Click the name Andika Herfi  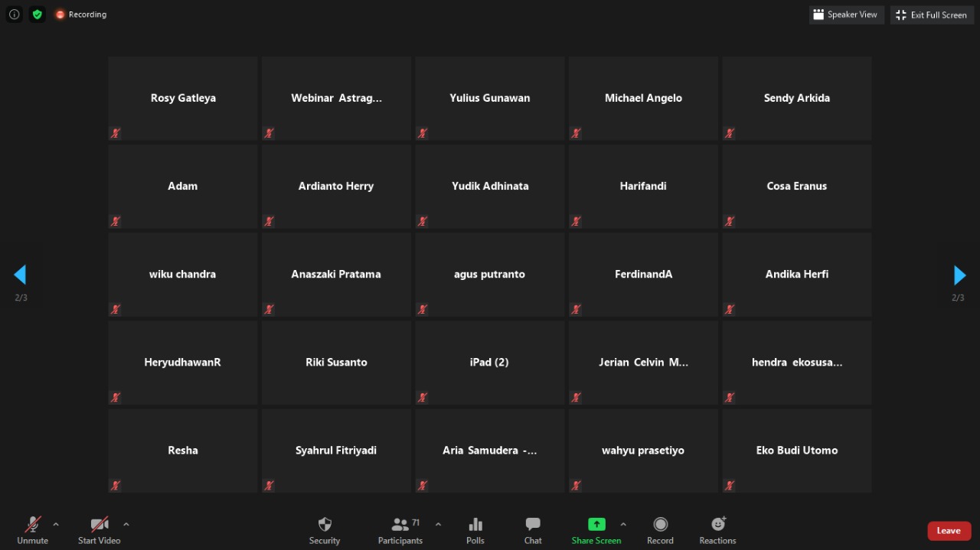(x=797, y=274)
